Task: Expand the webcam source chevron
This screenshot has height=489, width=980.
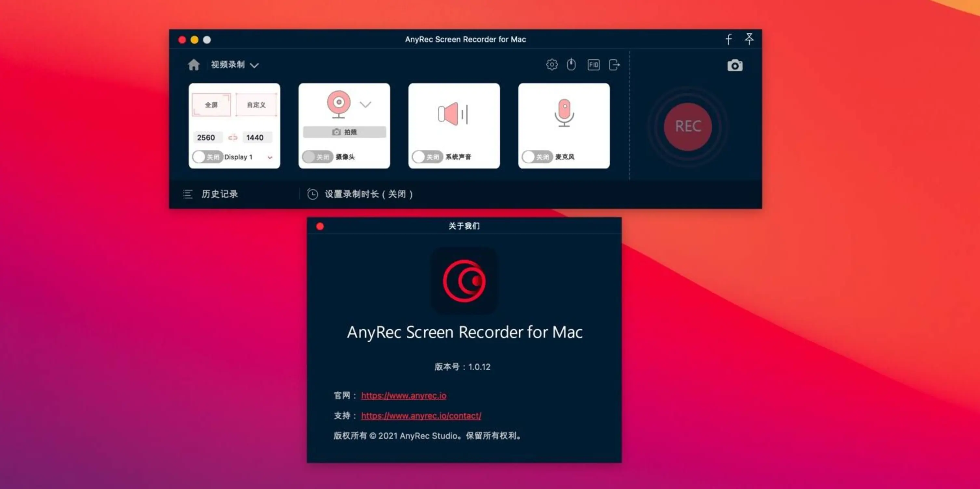Action: coord(365,105)
